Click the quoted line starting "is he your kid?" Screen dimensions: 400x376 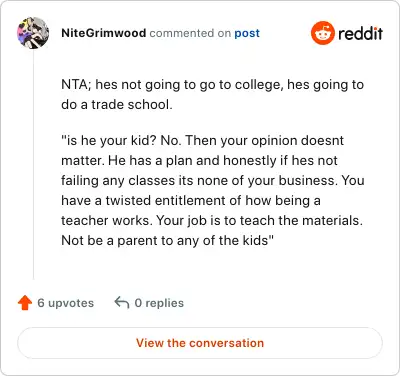202,141
